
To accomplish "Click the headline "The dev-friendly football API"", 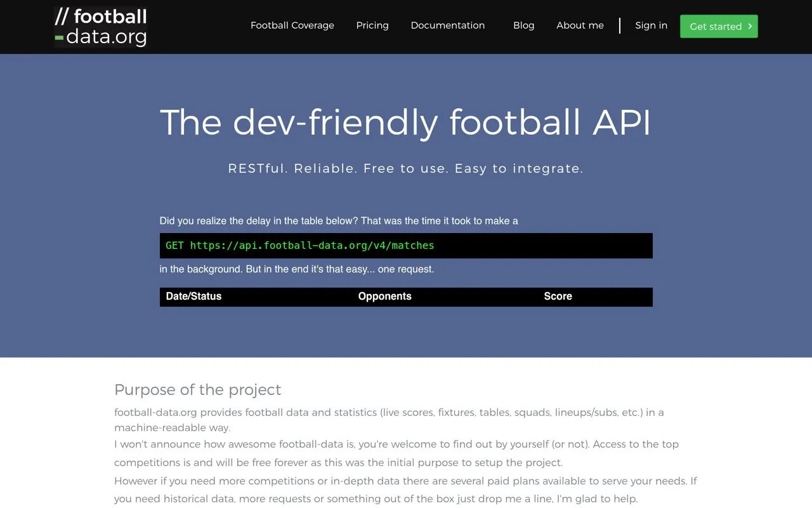I will [x=405, y=122].
